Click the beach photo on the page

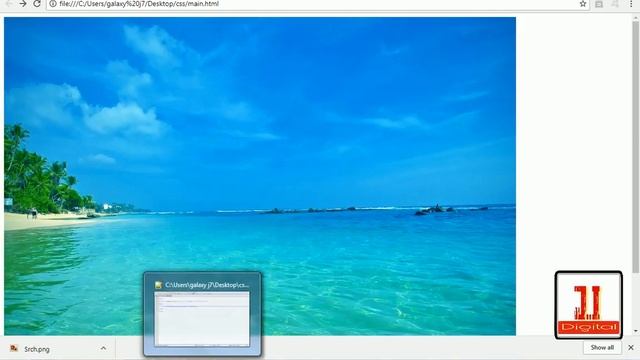260,176
